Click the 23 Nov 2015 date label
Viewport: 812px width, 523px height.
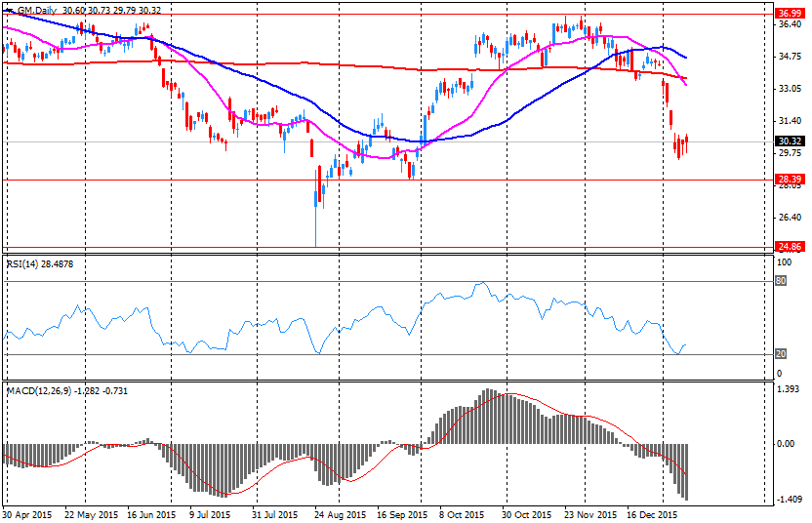click(590, 515)
